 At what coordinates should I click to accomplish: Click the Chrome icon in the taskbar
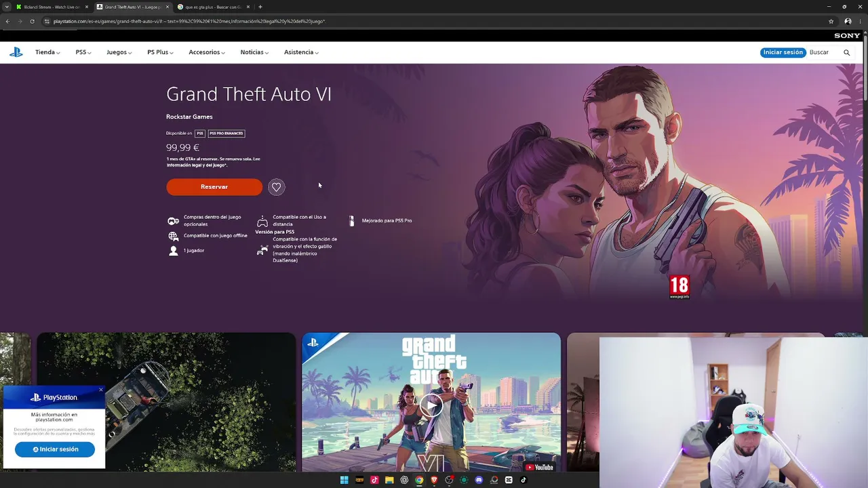419,480
